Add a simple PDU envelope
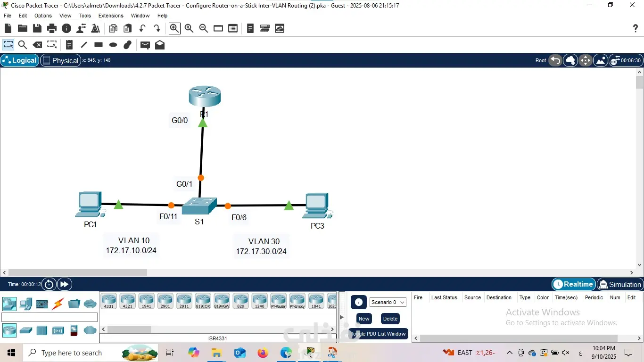Image resolution: width=644 pixels, height=362 pixels. (145, 45)
